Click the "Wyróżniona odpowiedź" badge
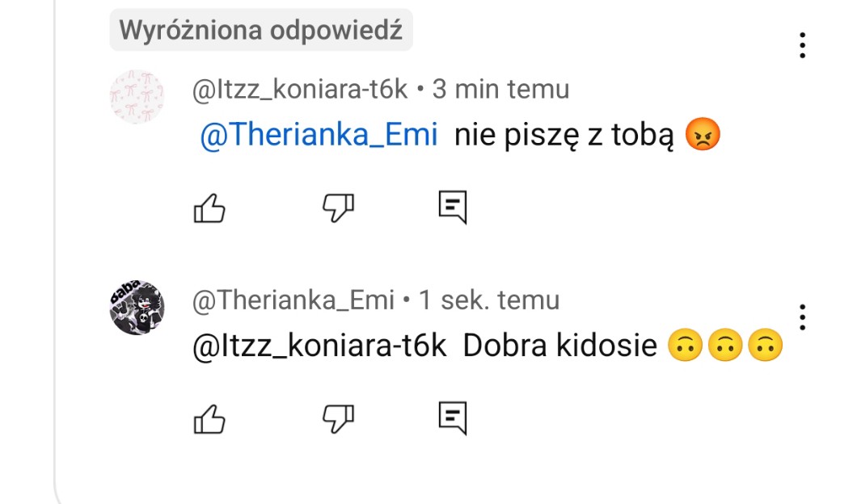Screen dimensions: 857x504 point(261,31)
